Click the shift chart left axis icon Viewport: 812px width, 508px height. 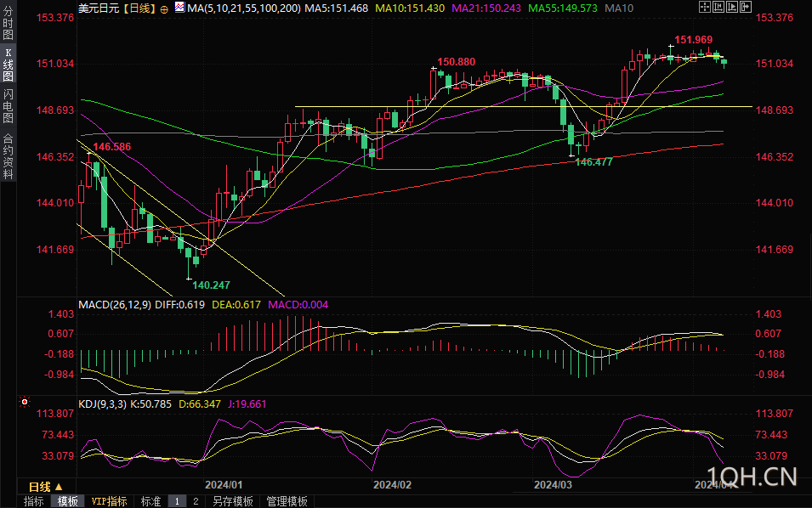point(718,7)
